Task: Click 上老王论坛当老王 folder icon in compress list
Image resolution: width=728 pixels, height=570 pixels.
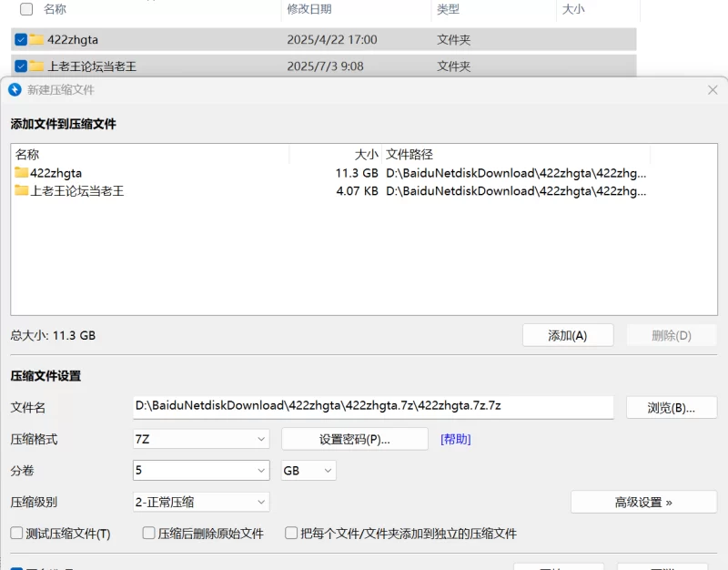Action: pyautogui.click(x=21, y=190)
